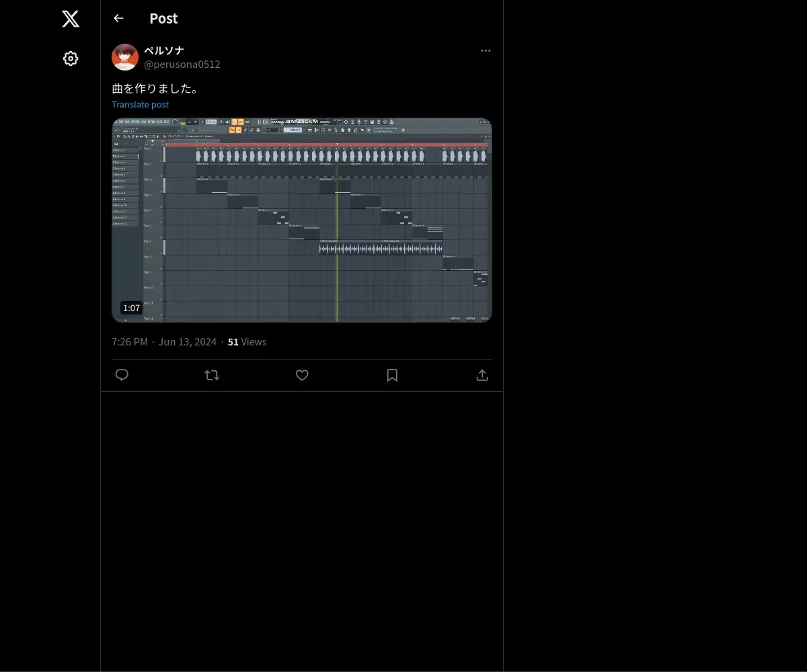Open the three-dot more menu on post
807x672 pixels.
[486, 50]
